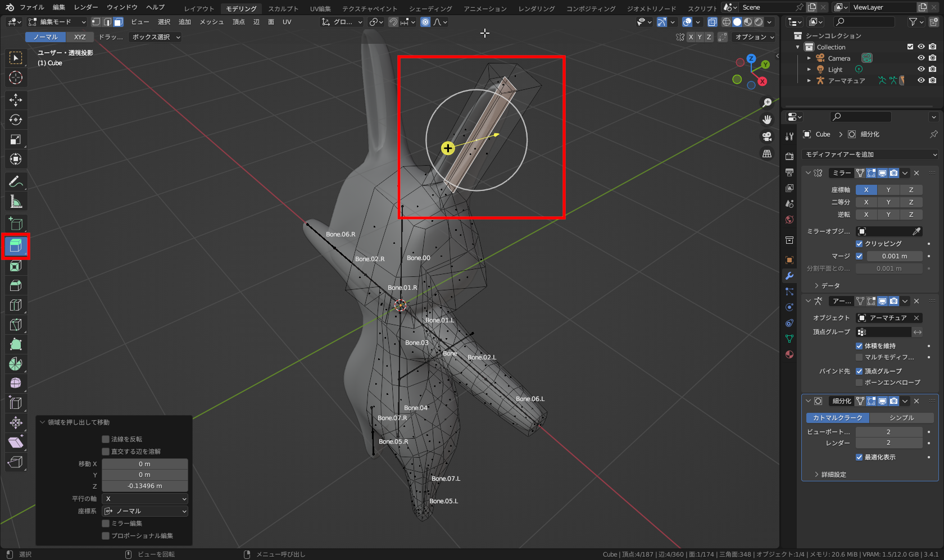This screenshot has width=944, height=560.
Task: Enable the プロポーショナル編集 checkbox in the operator panel
Action: [106, 536]
